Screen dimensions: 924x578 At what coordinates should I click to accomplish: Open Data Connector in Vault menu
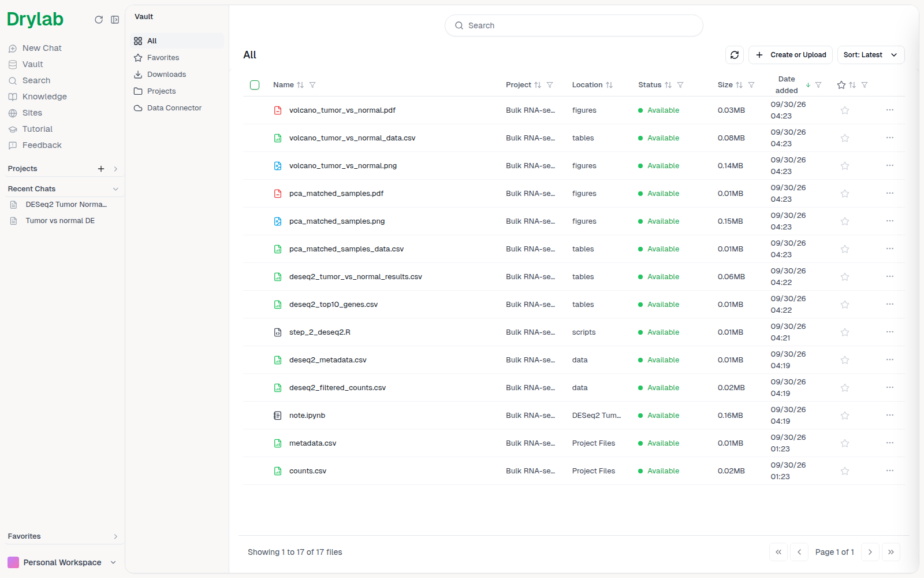[177, 108]
